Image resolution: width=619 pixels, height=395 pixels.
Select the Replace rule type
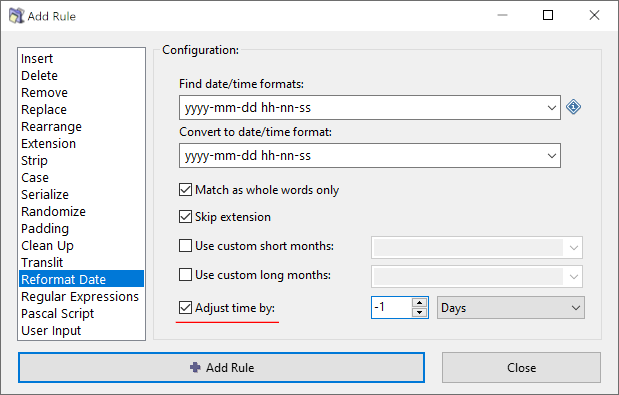point(81,109)
